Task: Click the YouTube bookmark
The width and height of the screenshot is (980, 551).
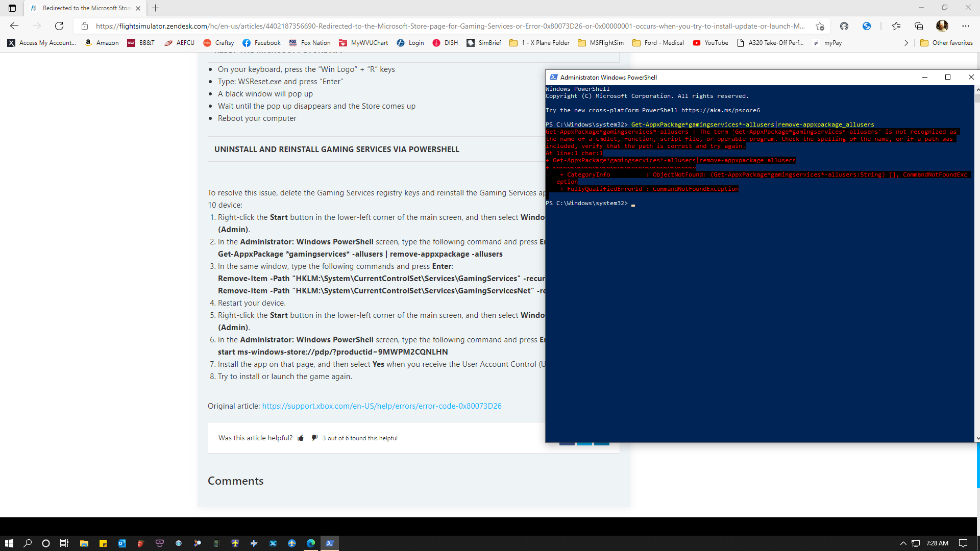Action: [710, 43]
